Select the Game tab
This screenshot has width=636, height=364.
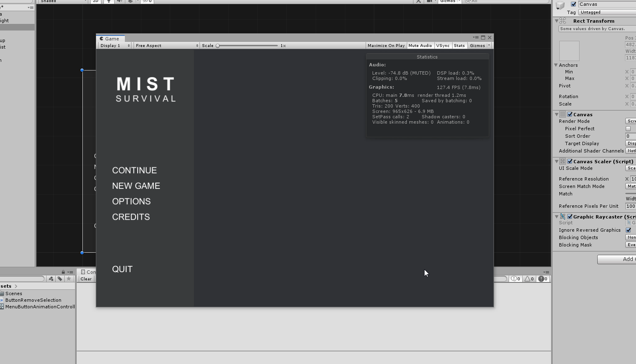(110, 39)
